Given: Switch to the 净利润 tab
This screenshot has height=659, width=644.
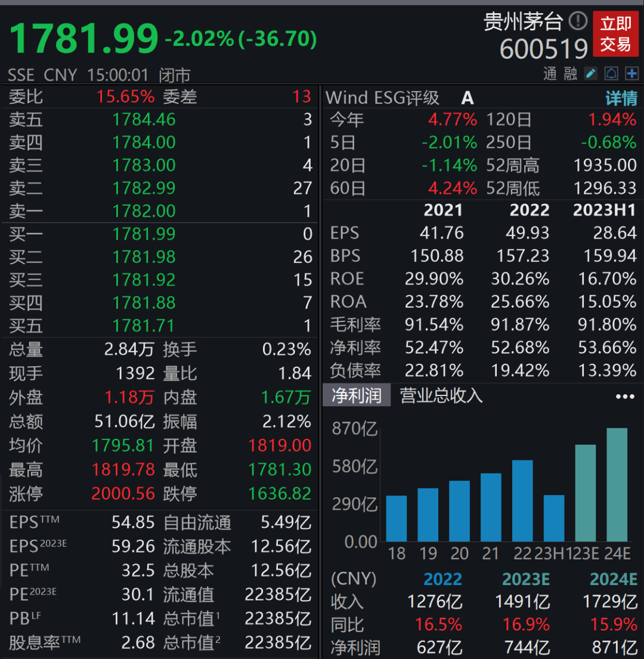Looking at the screenshot, I should click(x=357, y=395).
